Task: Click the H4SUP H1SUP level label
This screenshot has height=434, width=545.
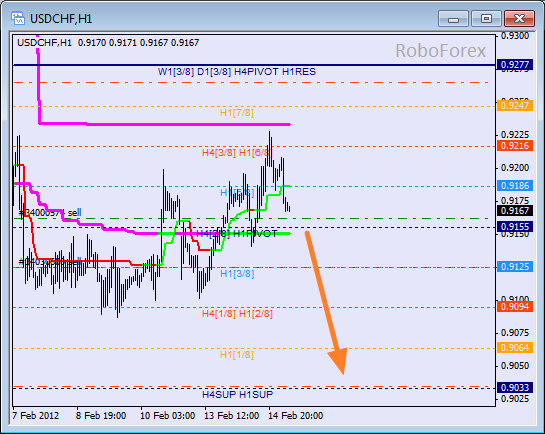Action: click(x=238, y=395)
